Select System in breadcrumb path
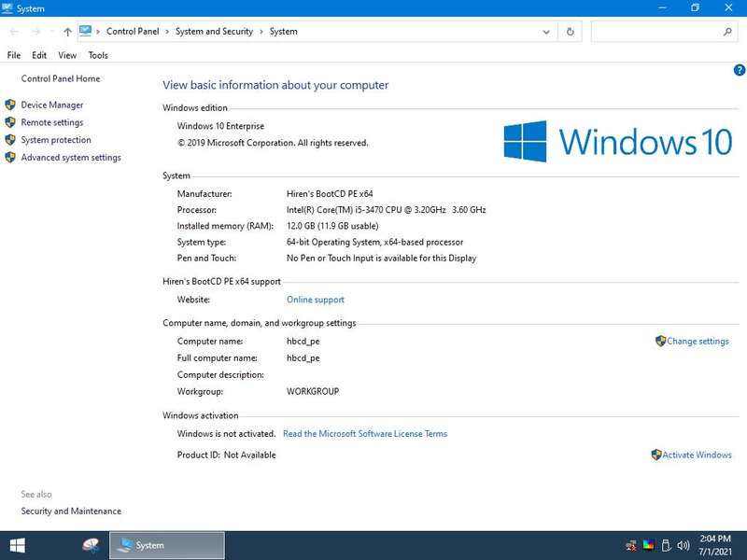 pos(284,32)
